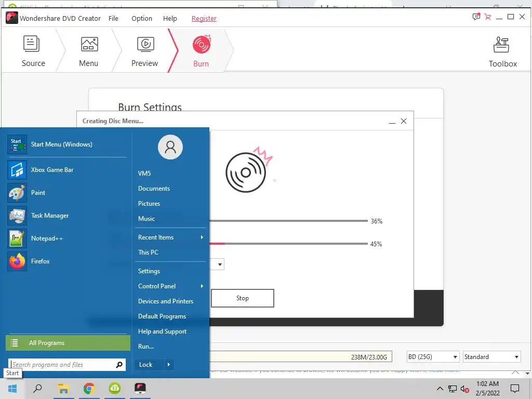Click the user account avatar
Viewport: 532px width, 399px height.
[x=170, y=147]
